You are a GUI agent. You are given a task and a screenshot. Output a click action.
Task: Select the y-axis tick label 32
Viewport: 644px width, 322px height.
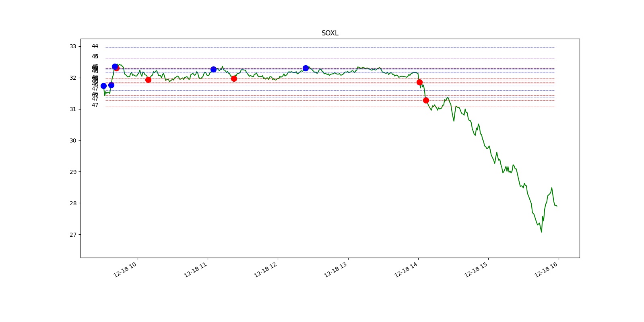[x=73, y=78]
